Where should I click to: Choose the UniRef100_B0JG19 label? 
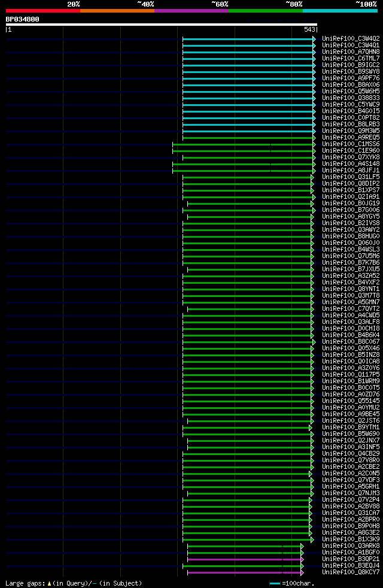point(351,204)
